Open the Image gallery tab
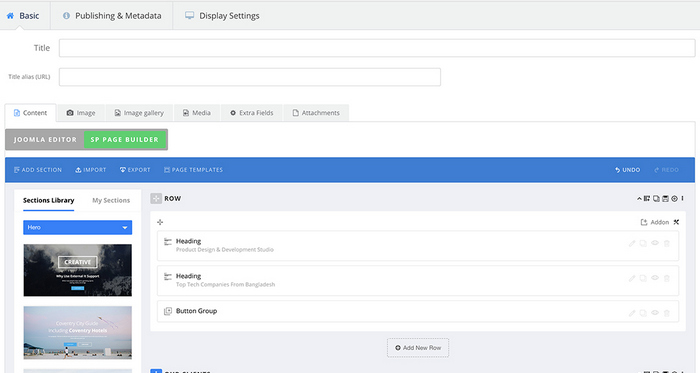This screenshot has width=700, height=373. click(139, 113)
